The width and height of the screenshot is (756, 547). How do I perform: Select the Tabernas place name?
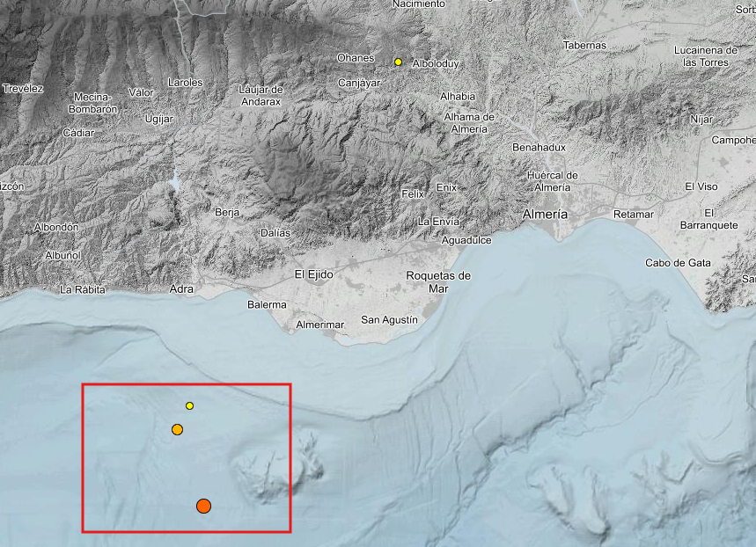[584, 45]
